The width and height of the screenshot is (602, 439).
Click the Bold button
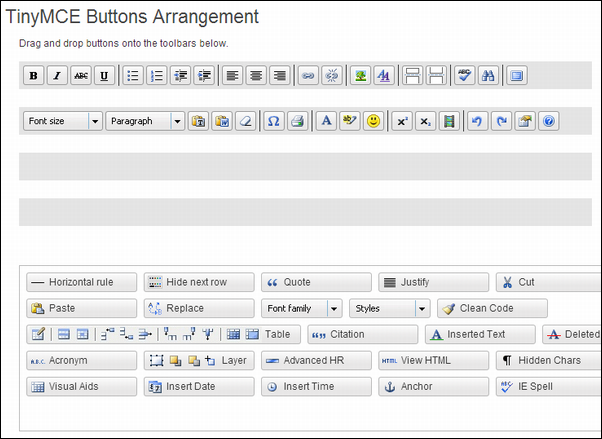click(x=33, y=75)
